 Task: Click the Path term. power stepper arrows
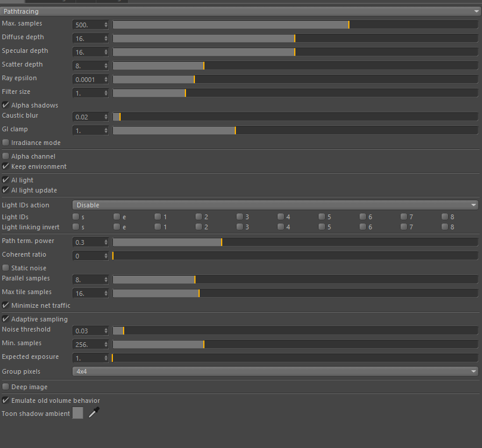[x=106, y=242]
